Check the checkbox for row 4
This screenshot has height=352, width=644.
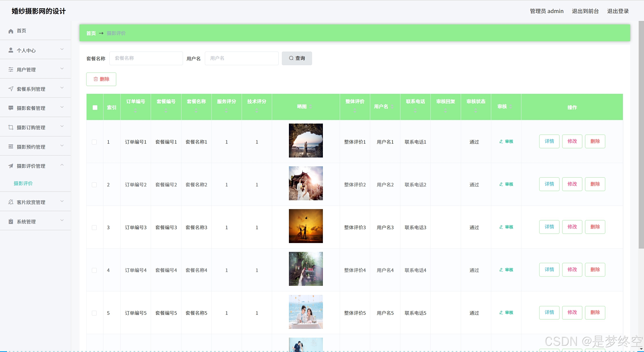[94, 270]
